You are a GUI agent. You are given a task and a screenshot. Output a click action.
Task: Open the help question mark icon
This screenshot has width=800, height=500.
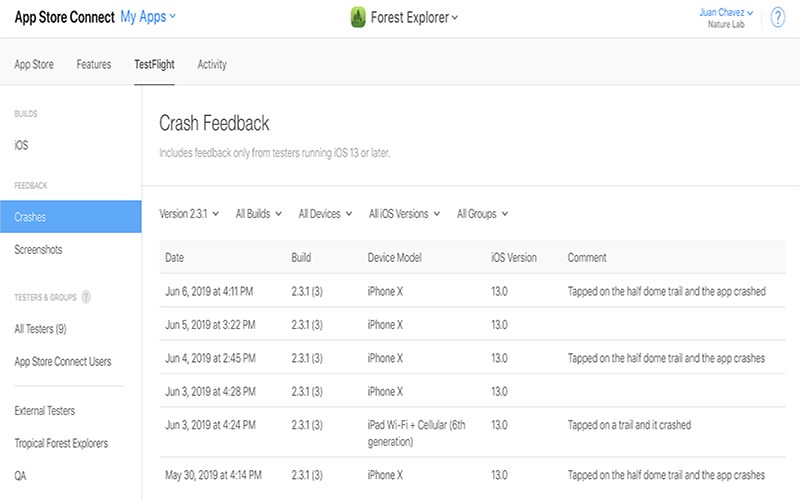[x=778, y=17]
